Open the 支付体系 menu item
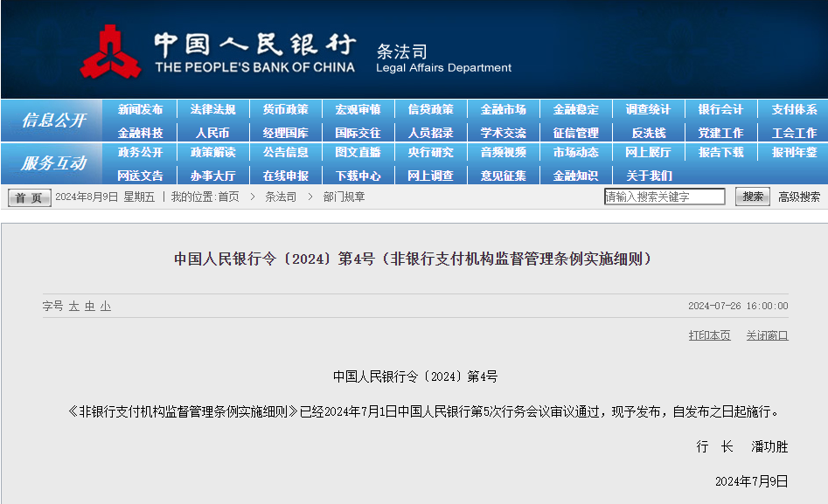 [x=794, y=110]
